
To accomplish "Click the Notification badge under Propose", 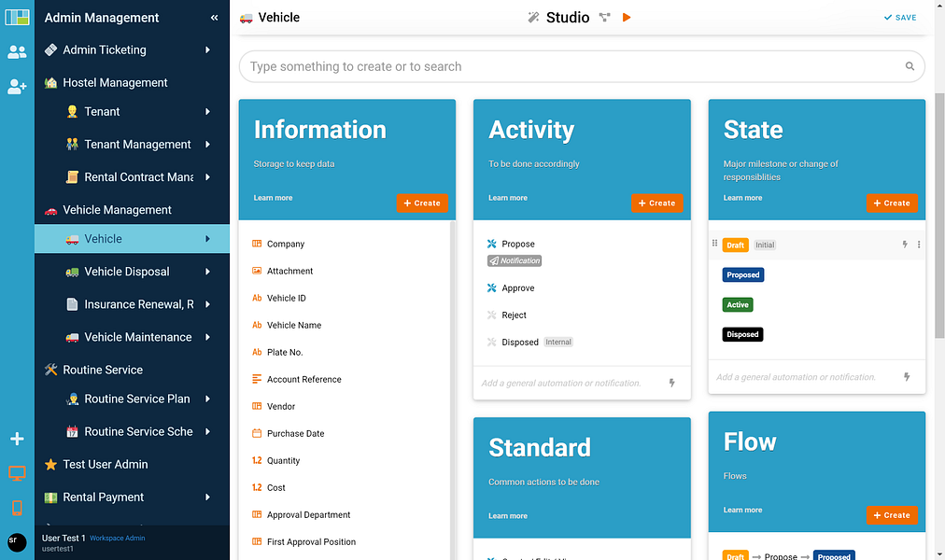I will click(x=515, y=260).
